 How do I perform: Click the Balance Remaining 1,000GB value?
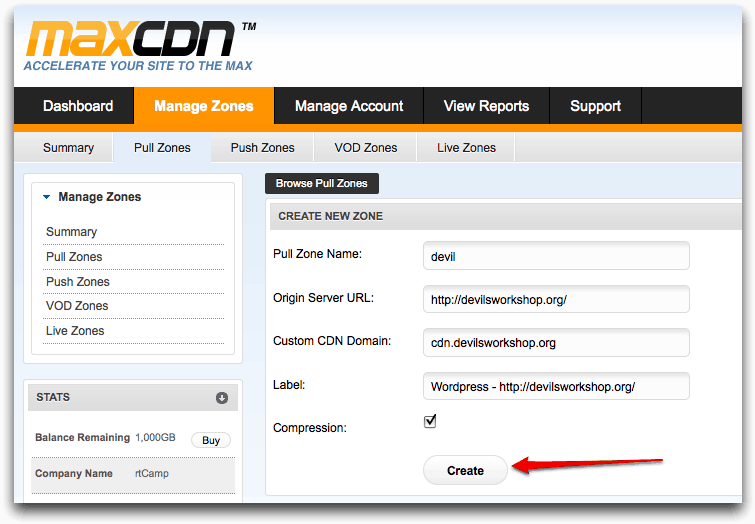(155, 437)
